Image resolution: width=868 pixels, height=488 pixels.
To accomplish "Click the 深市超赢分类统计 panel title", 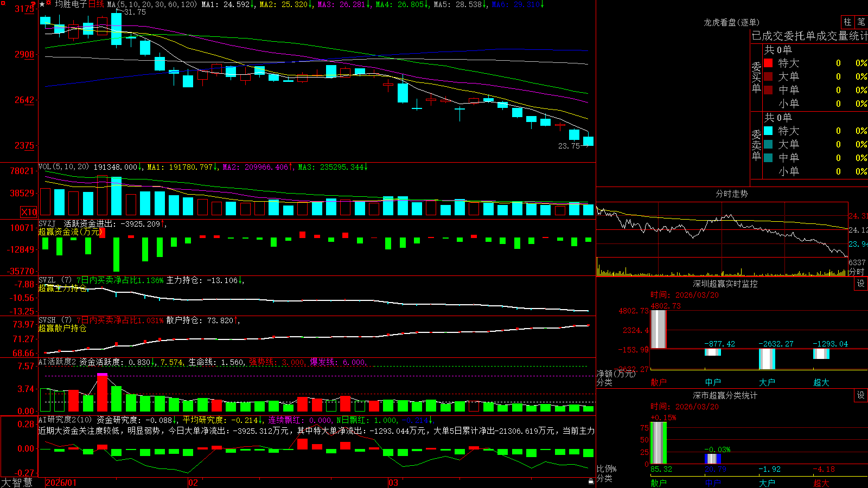I will pos(725,395).
